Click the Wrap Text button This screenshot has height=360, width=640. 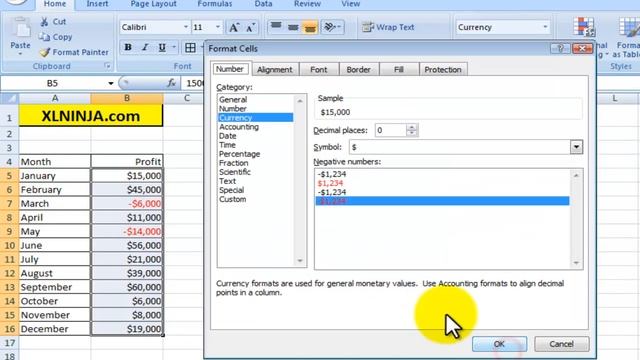(388, 27)
